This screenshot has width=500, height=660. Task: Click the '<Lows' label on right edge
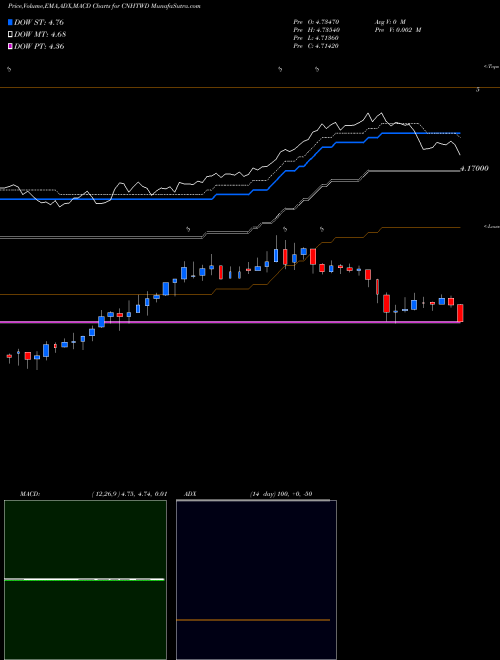coord(491,226)
